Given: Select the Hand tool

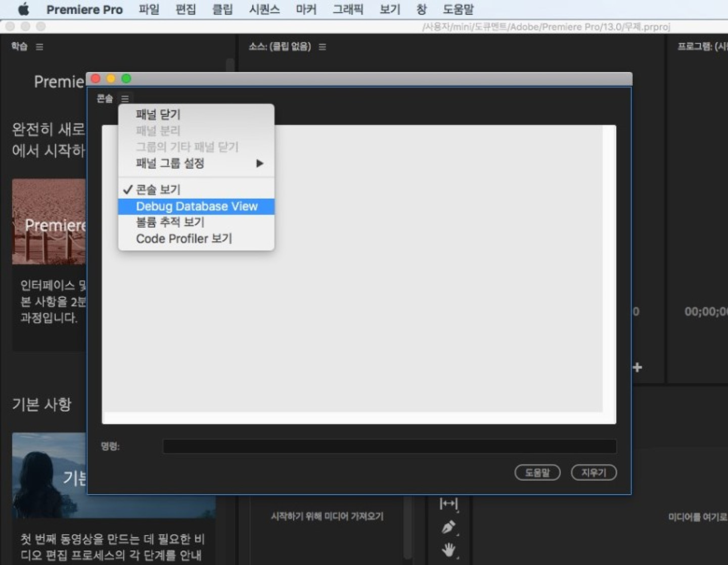Looking at the screenshot, I should 448,550.
